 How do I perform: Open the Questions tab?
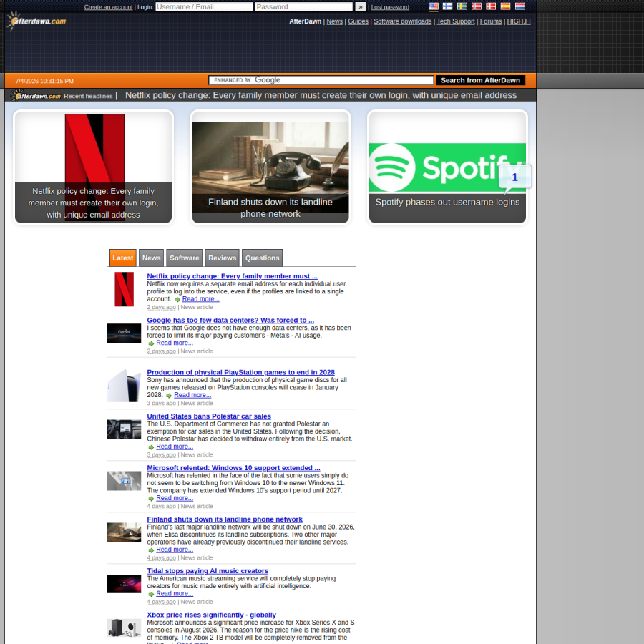262,258
